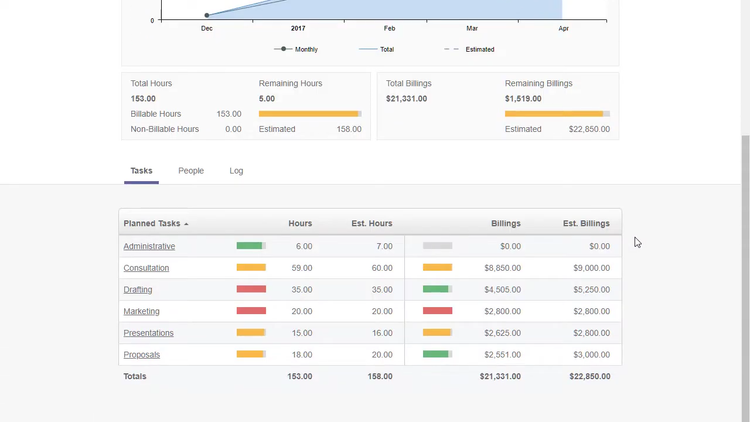Switch to the Tasks tab
This screenshot has height=422, width=750.
click(x=141, y=171)
